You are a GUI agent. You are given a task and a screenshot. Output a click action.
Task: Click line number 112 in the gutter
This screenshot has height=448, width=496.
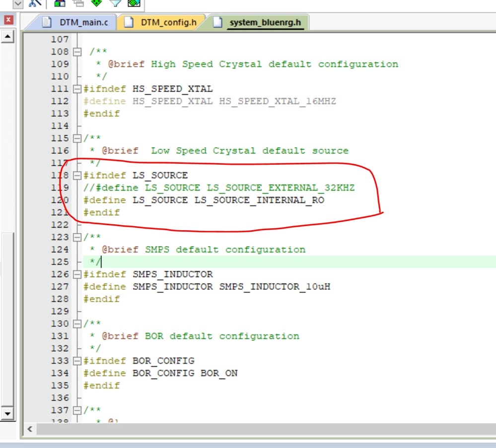60,102
